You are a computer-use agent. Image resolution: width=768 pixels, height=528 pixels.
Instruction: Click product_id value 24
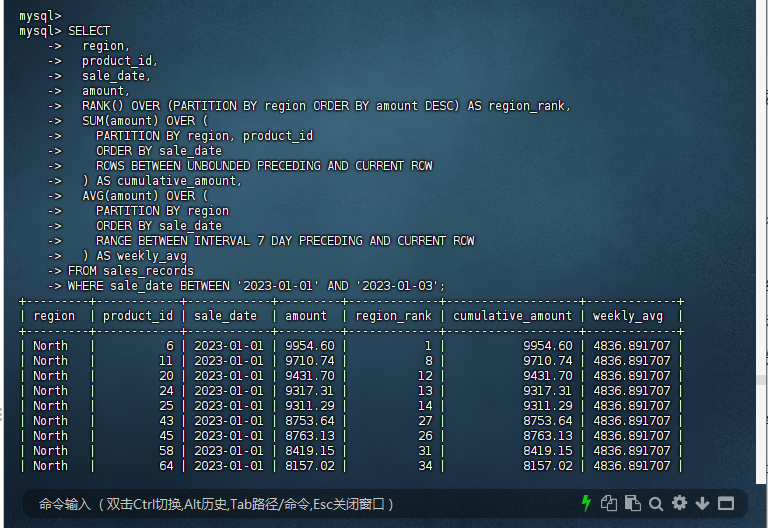(166, 391)
